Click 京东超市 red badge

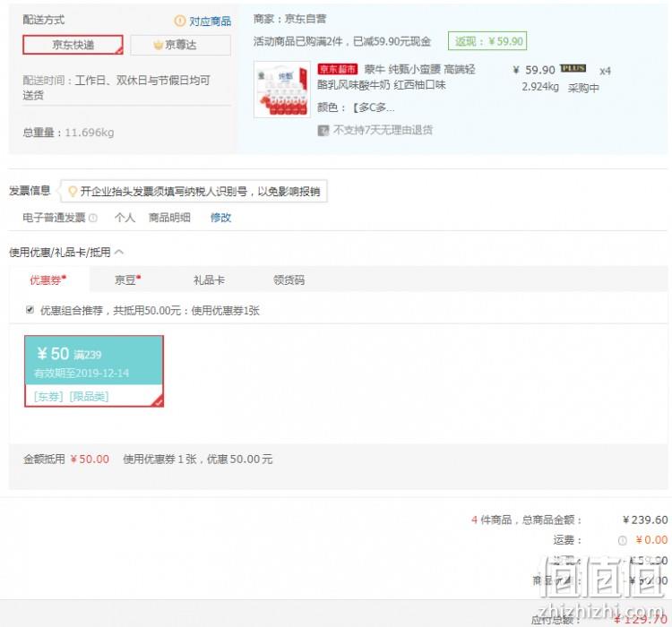pyautogui.click(x=338, y=69)
